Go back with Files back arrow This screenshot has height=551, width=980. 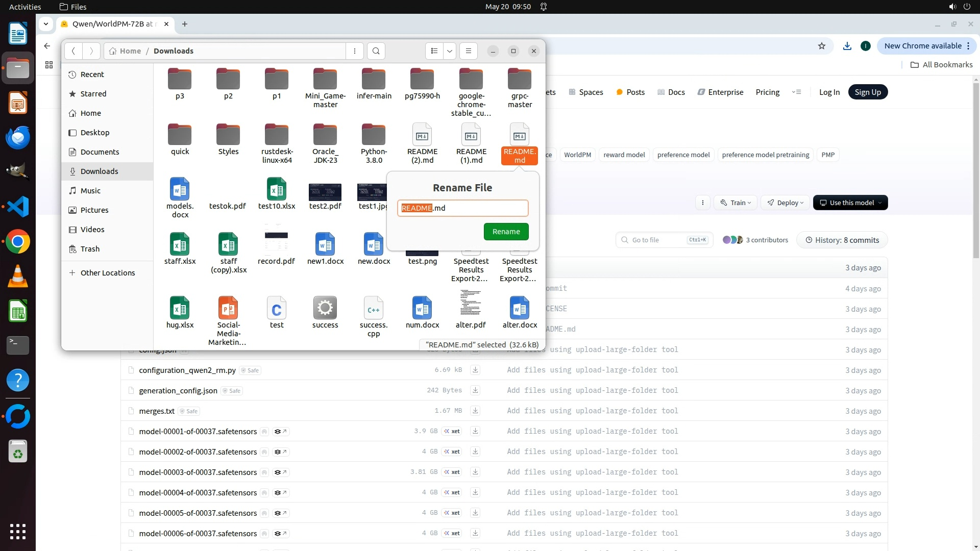point(73,51)
